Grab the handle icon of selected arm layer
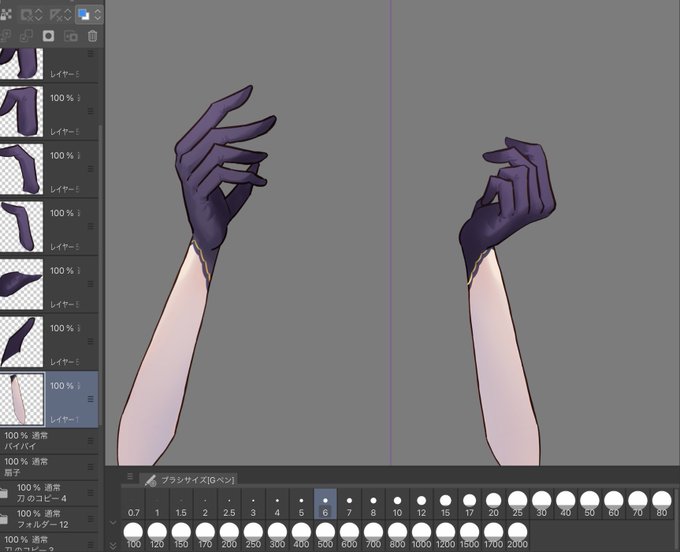Viewport: 680px width, 552px height. pos(91,399)
